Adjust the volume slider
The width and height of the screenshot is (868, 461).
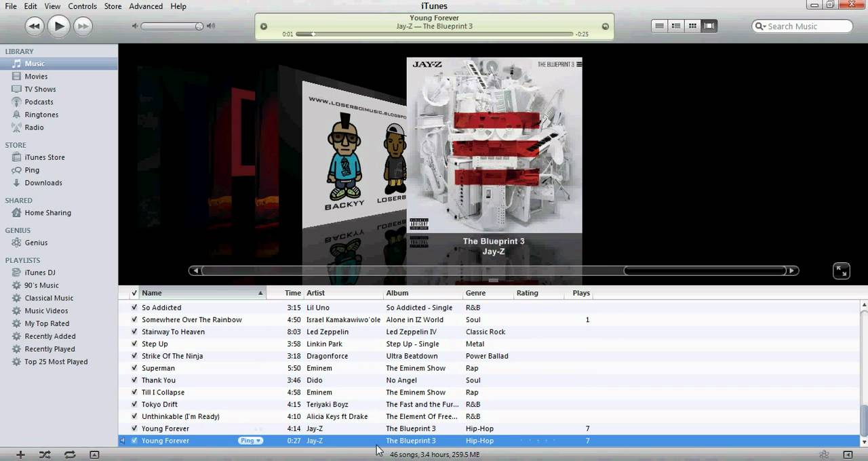pos(172,26)
